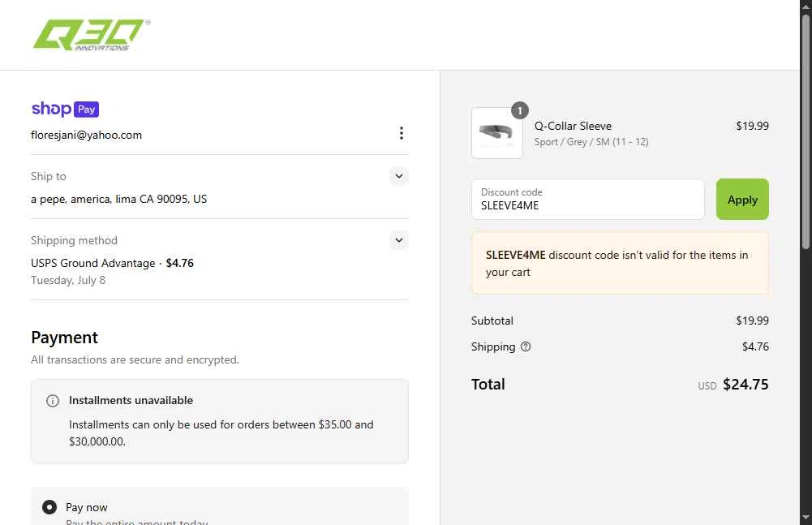Click the 'Tuesday, July 8' delivery date

click(x=68, y=281)
